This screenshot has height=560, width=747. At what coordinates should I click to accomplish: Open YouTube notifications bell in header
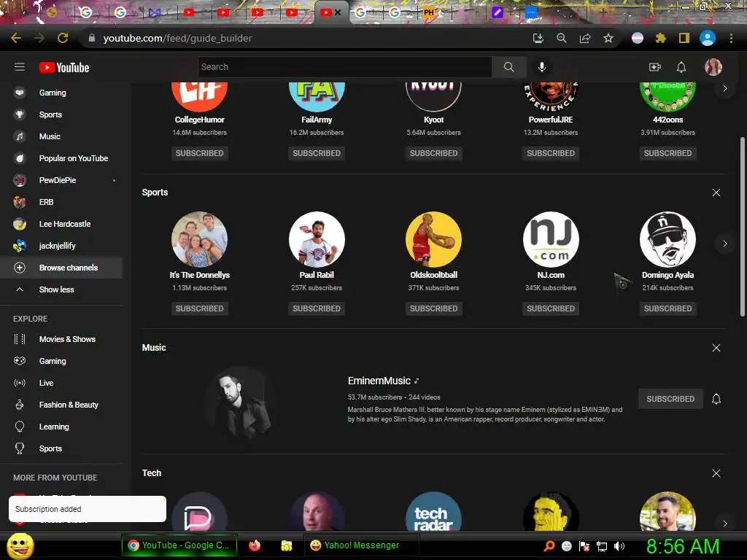coord(681,67)
